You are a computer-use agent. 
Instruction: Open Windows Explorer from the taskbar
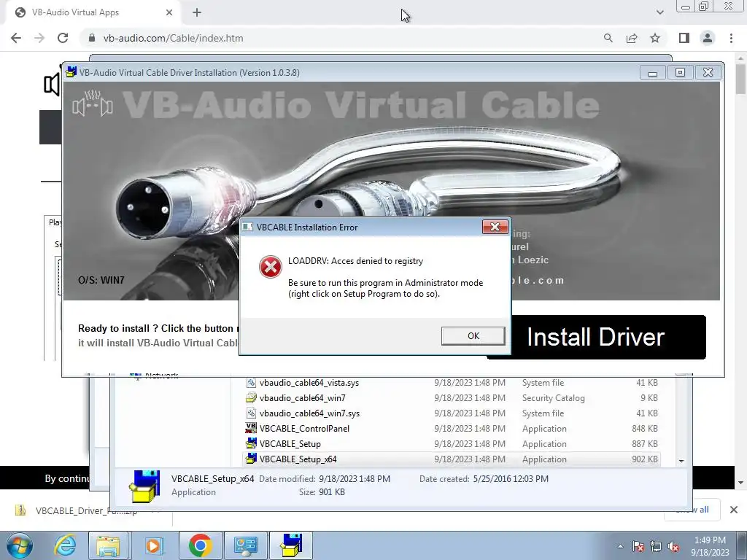tap(108, 545)
